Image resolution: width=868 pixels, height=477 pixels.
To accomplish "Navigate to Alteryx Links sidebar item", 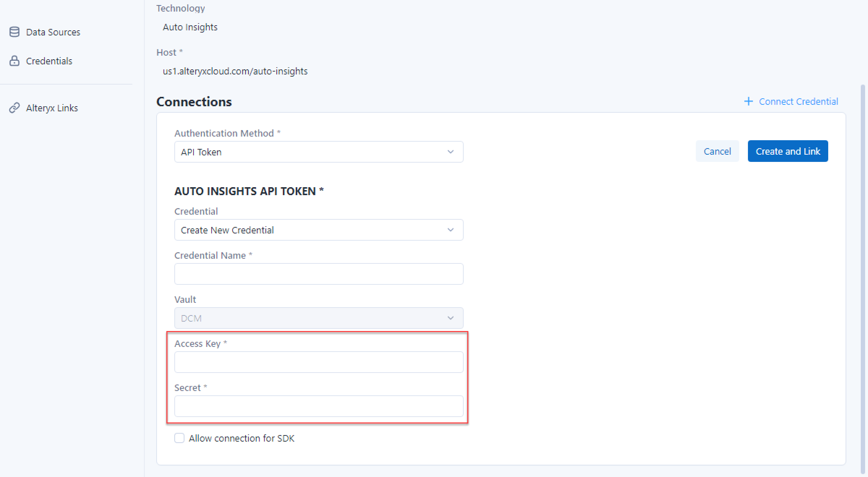I will click(x=52, y=108).
